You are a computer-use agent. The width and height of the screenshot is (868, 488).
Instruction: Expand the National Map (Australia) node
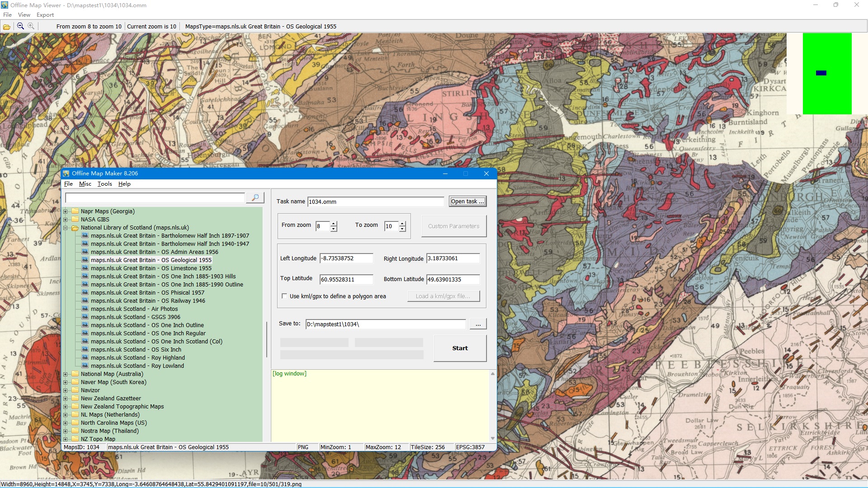pyautogui.click(x=66, y=374)
